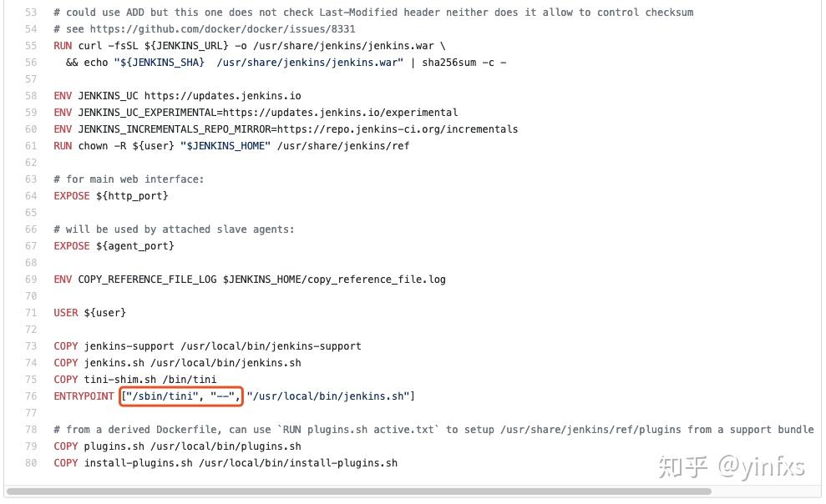
Task: Click line number 71 beside USER
Action: click(x=31, y=313)
